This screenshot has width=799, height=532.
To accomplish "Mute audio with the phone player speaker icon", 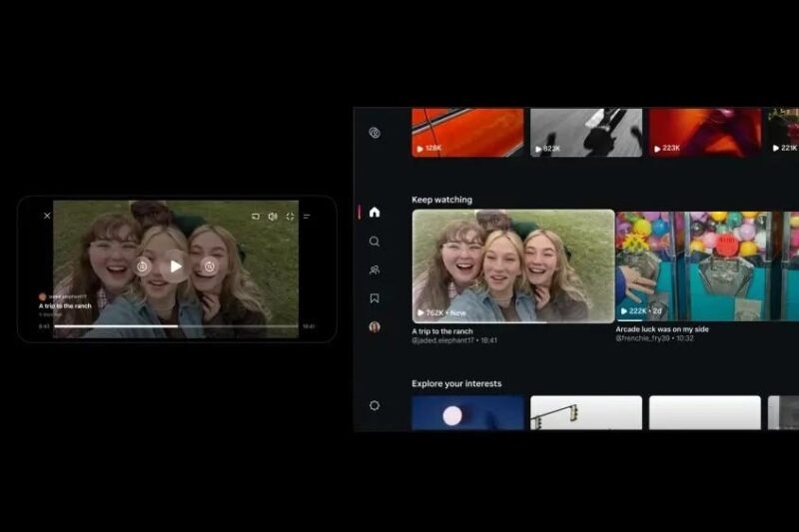I will [x=273, y=217].
